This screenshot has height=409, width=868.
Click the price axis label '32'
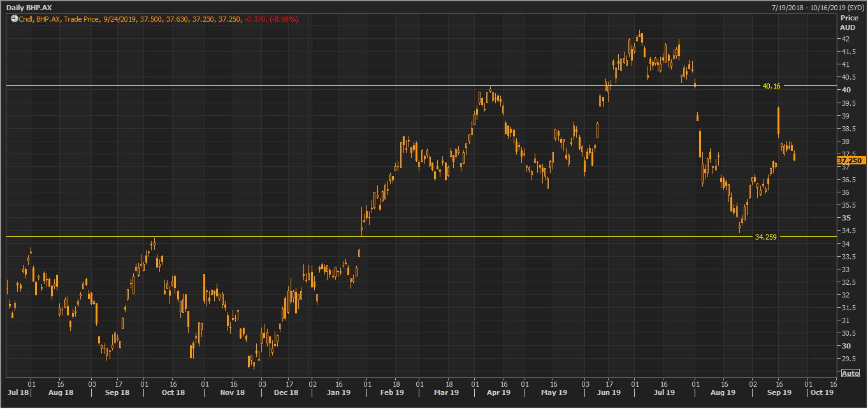click(845, 295)
